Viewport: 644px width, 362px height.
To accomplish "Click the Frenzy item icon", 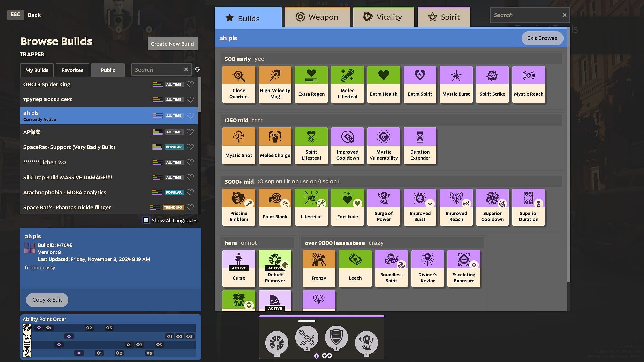I will (x=319, y=260).
